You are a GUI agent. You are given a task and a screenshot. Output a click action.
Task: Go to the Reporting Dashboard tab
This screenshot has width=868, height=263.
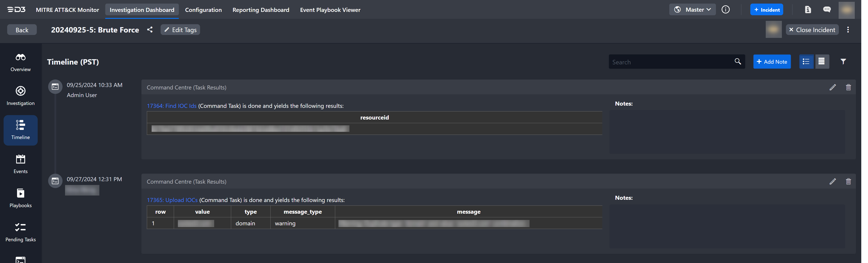pos(260,10)
